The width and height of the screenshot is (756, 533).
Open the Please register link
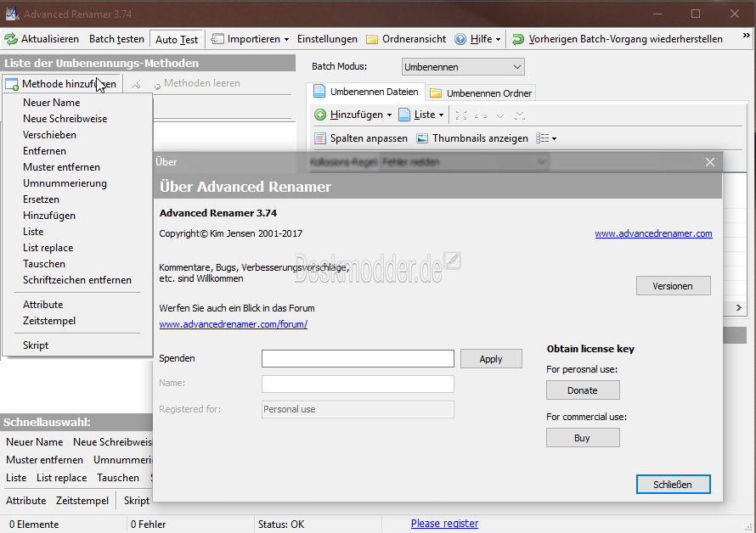coord(444,524)
